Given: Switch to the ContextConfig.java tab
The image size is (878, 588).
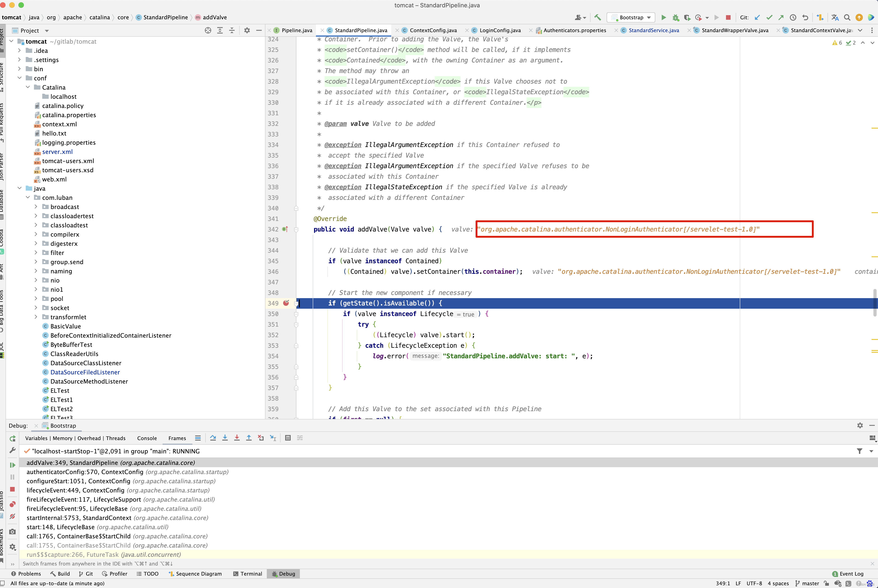Looking at the screenshot, I should (x=433, y=30).
